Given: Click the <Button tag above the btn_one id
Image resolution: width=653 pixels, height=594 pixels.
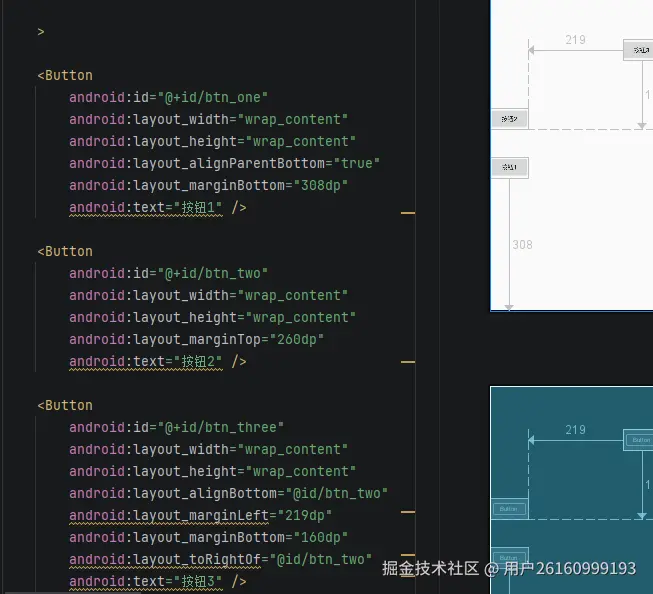Looking at the screenshot, I should coord(65,75).
